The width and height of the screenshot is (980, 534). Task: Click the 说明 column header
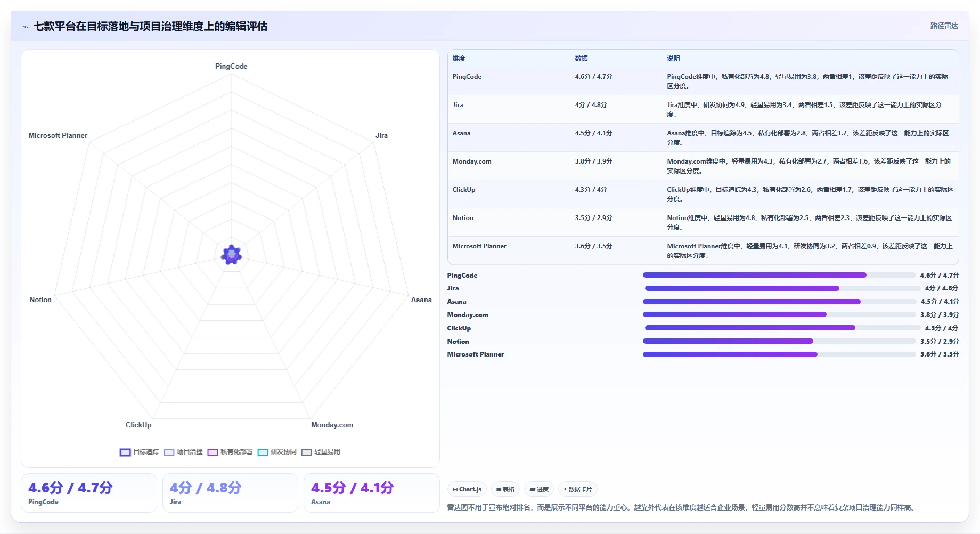click(x=673, y=59)
